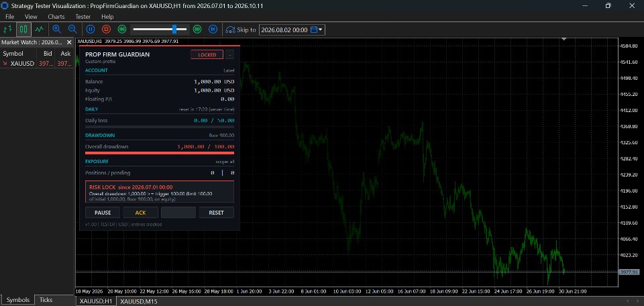Click the red down-arrow icon beside XAUUSD
644x306 pixels.
[x=5, y=64]
